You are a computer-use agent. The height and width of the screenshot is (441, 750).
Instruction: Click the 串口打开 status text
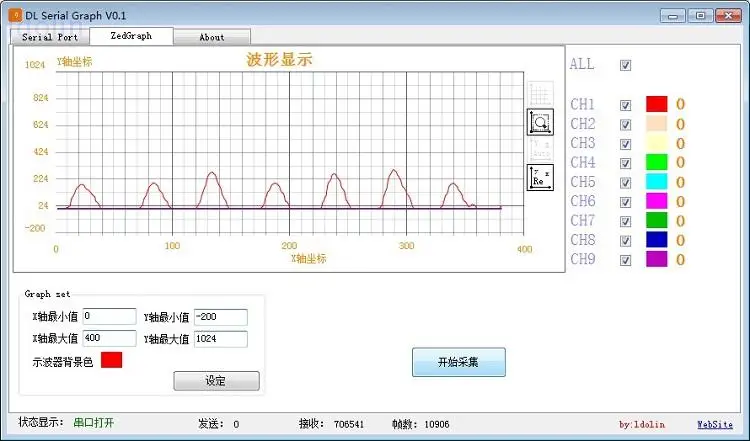click(x=94, y=423)
